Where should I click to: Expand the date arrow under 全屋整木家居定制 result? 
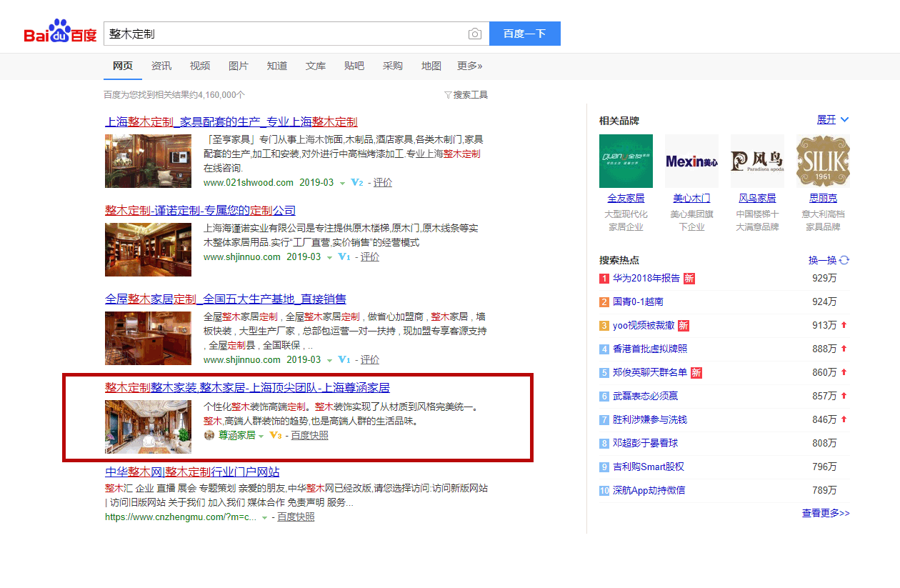click(329, 360)
